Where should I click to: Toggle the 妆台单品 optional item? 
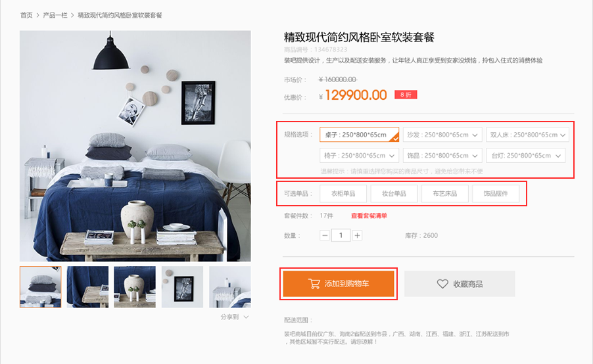394,194
